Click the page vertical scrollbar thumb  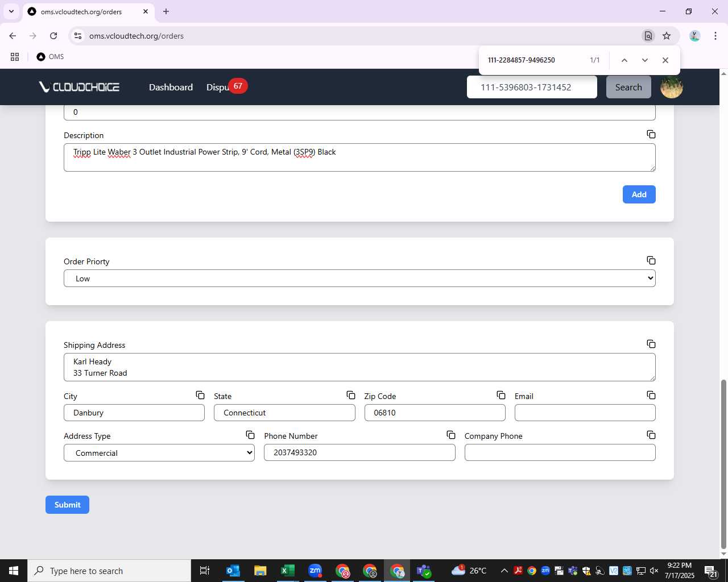click(723, 465)
